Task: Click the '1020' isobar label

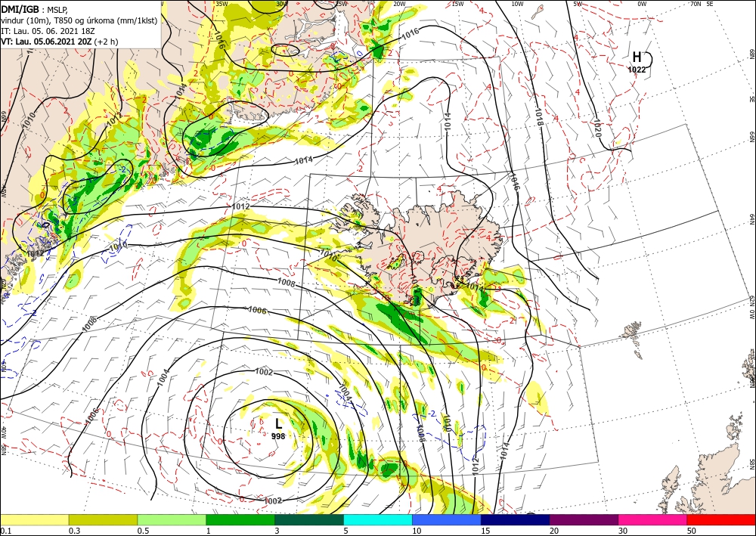Action: [597, 128]
